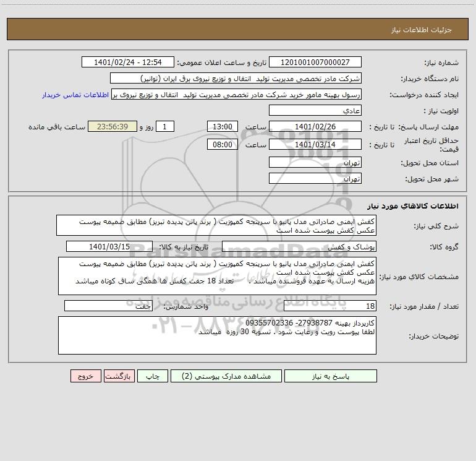
Task: Click the اولویت نیاز label
Action: 441,111
